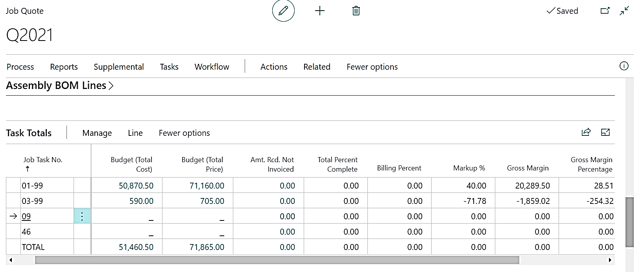Sort by Job Task No. column header
The height and width of the screenshot is (272, 644).
42,160
